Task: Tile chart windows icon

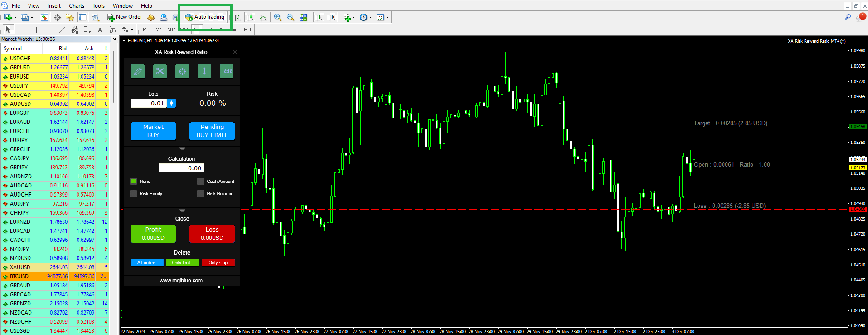Action: coord(303,17)
